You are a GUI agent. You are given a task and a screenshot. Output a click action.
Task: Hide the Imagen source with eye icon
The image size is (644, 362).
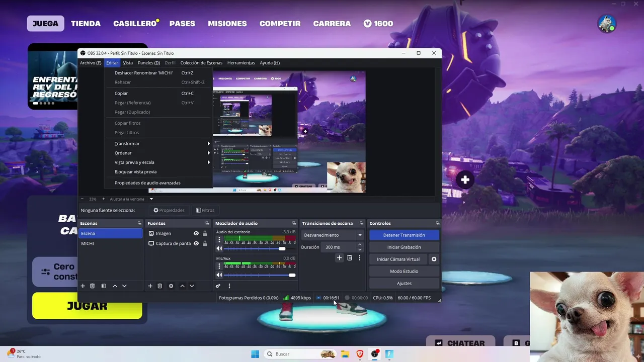196,233
